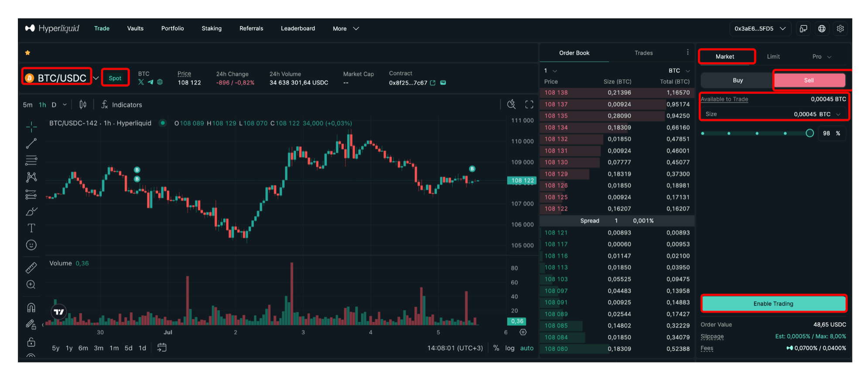Click the fullscreen chart icon

pyautogui.click(x=529, y=104)
